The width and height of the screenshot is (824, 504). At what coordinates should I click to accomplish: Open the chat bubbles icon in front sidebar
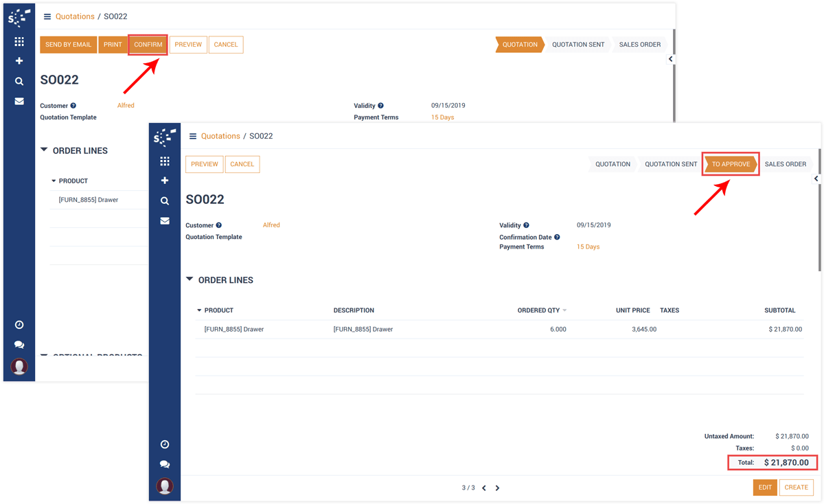165,464
